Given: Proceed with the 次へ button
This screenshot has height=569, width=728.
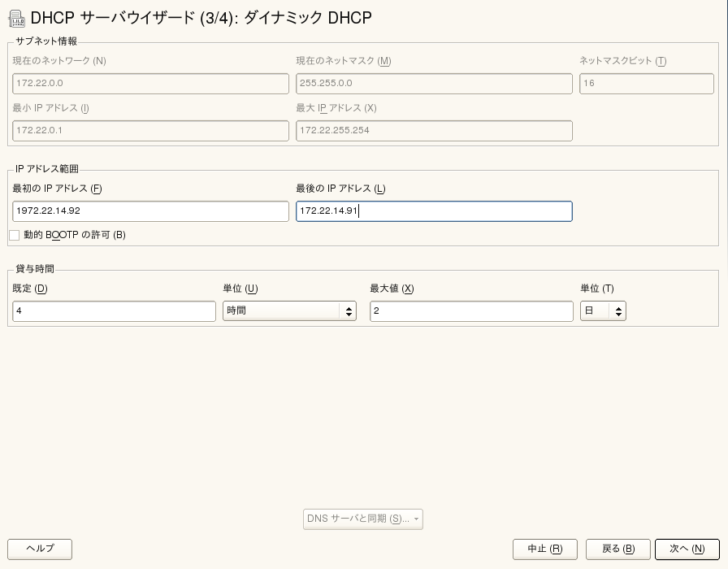Looking at the screenshot, I should (x=687, y=549).
